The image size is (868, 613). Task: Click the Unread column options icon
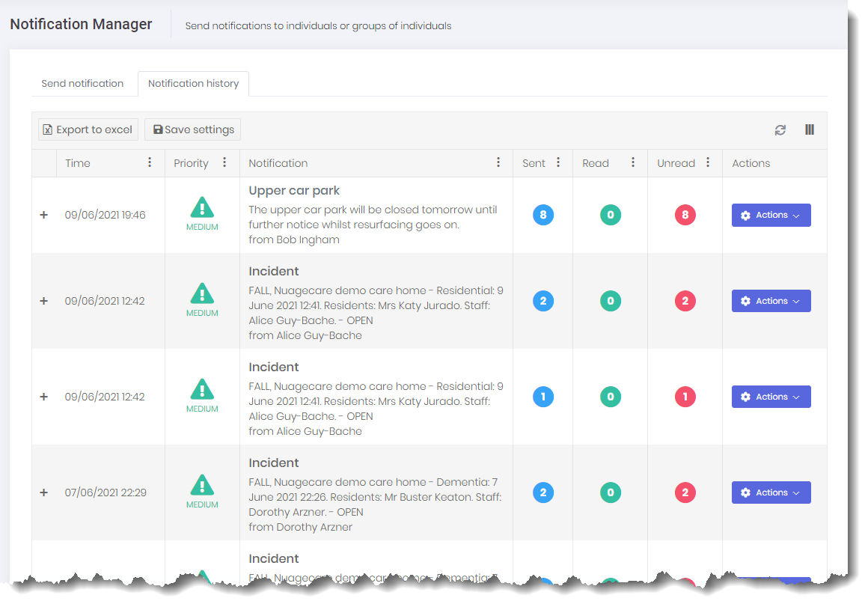pyautogui.click(x=708, y=162)
